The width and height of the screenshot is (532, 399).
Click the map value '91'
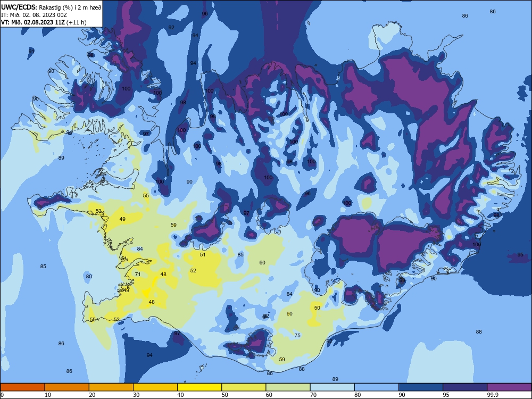[x=31, y=51]
